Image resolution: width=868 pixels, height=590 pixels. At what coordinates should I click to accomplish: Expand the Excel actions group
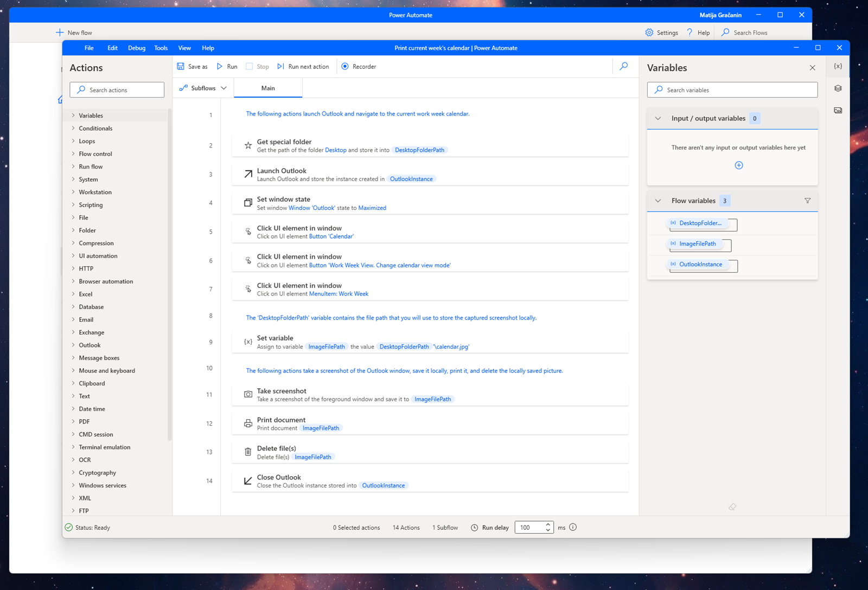tap(73, 294)
